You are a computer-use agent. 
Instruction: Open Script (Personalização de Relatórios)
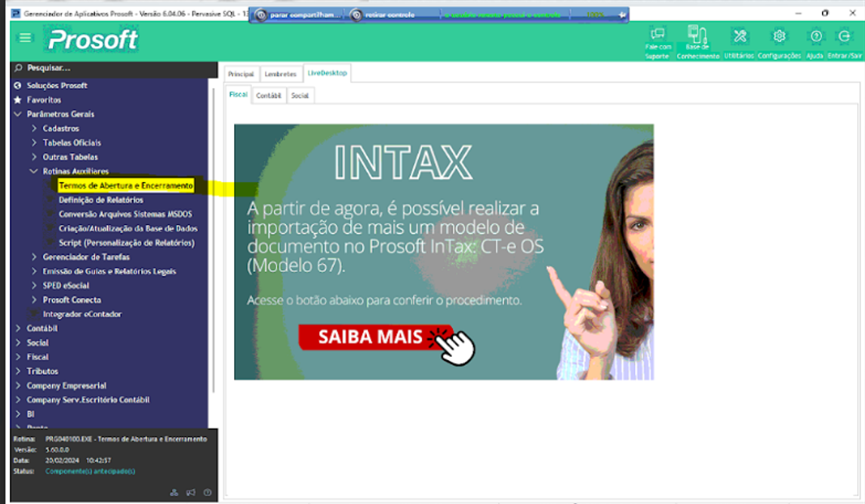tap(126, 243)
